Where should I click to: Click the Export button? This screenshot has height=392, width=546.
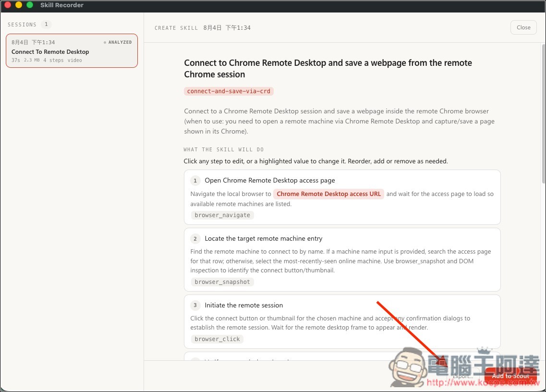coord(463,376)
